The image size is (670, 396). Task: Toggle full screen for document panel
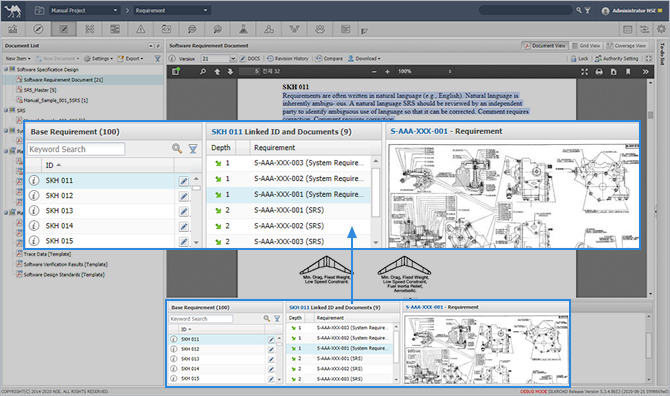[649, 59]
